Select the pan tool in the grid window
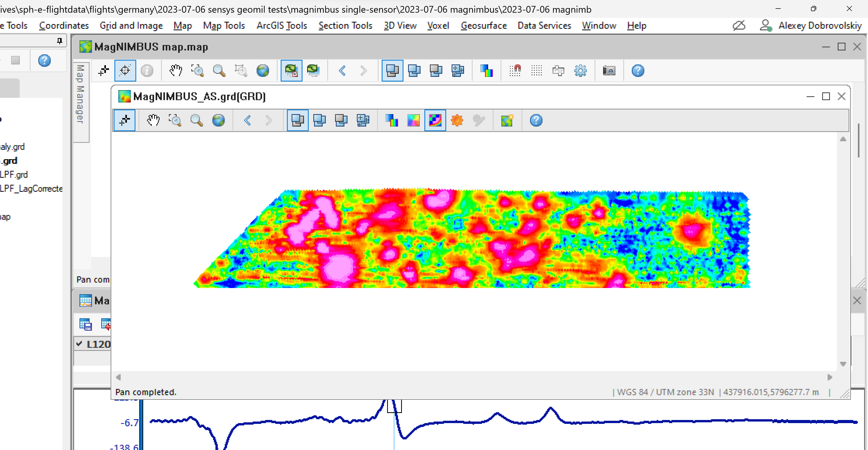The image size is (868, 450). (153, 120)
